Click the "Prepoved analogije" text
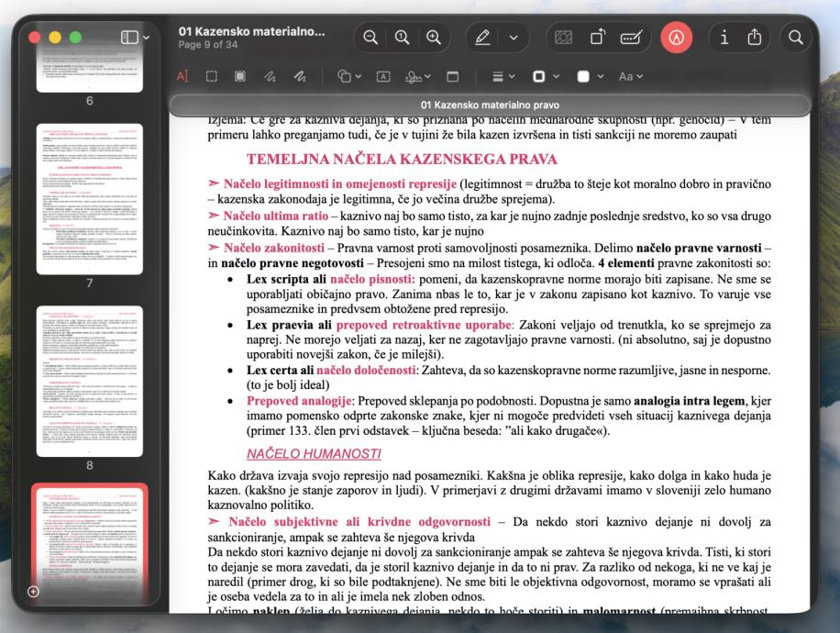 pos(299,401)
